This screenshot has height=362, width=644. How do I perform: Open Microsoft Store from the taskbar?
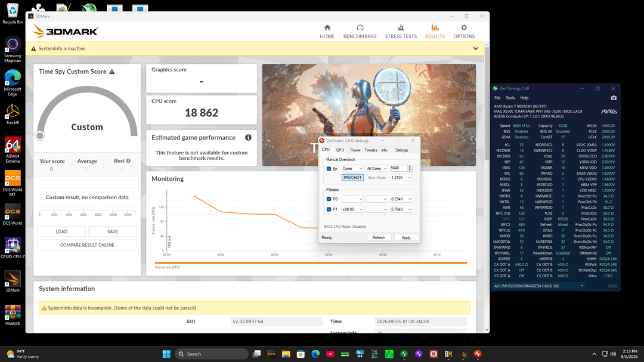coord(301,354)
